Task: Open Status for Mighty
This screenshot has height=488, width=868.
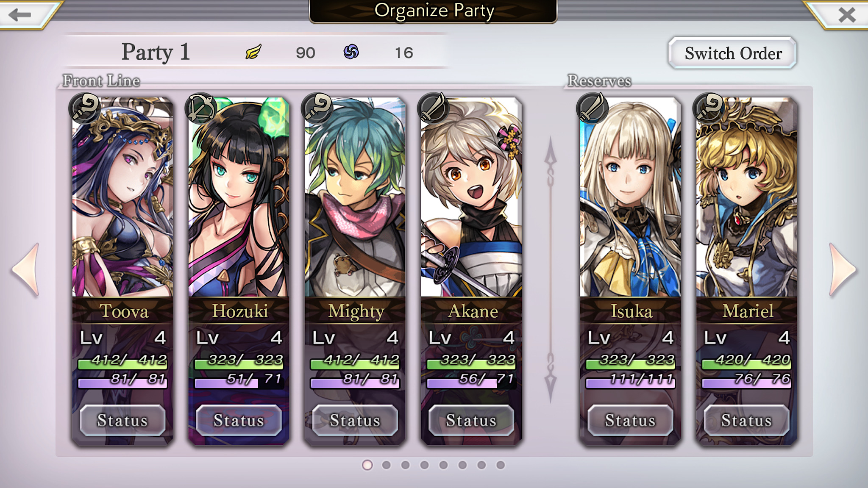Action: pyautogui.click(x=355, y=420)
